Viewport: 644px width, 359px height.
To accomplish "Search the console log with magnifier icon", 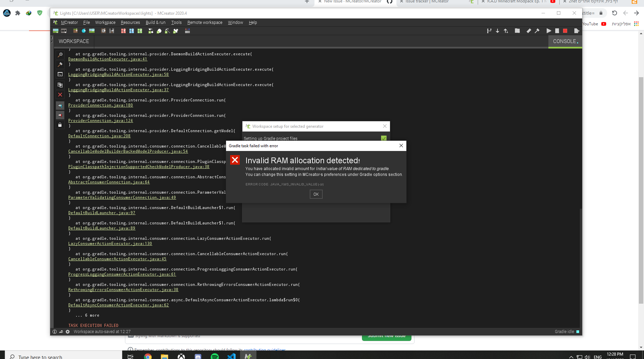I will 60,55.
